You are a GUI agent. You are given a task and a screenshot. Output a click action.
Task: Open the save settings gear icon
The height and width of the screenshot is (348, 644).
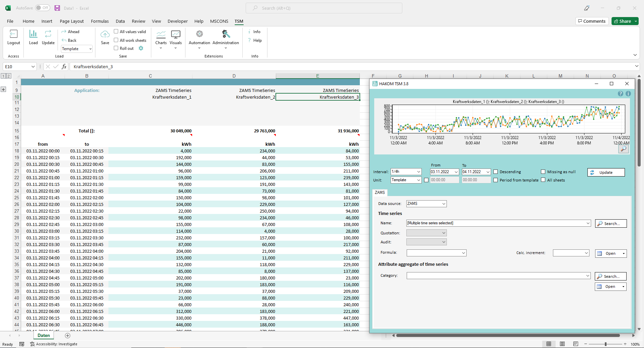click(141, 48)
